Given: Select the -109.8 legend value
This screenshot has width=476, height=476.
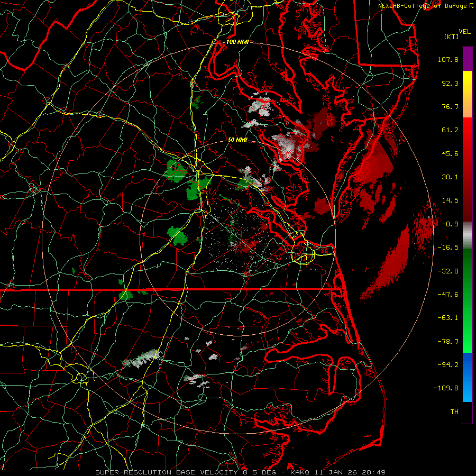Looking at the screenshot, I should 446,388.
